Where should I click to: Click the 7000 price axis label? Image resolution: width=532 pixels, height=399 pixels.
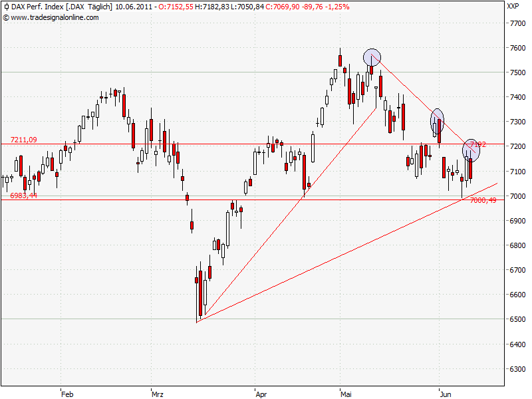click(518, 196)
